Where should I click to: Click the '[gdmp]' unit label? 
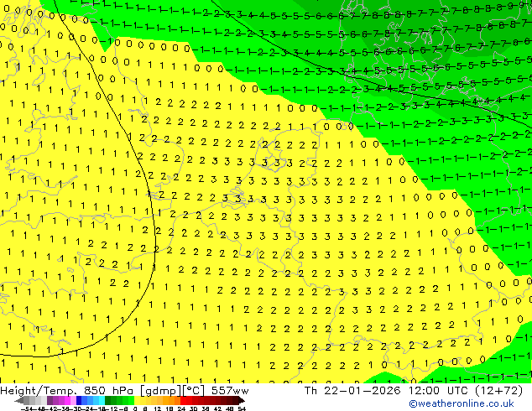tap(159, 391)
